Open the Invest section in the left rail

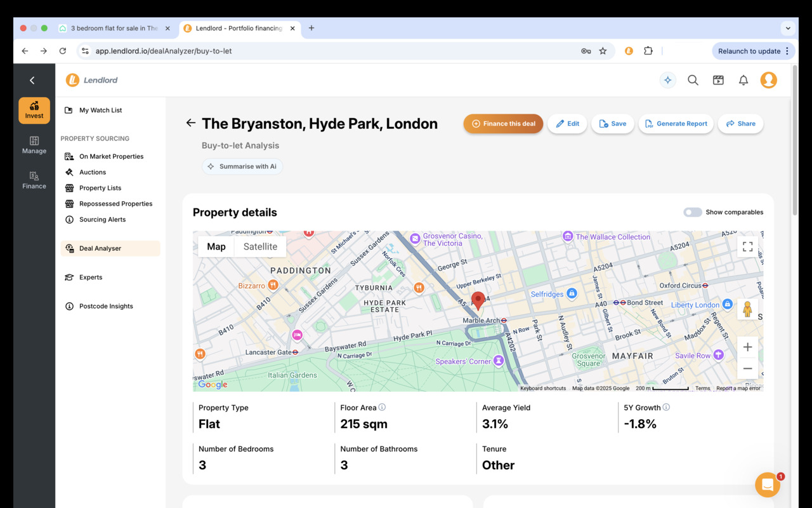34,110
